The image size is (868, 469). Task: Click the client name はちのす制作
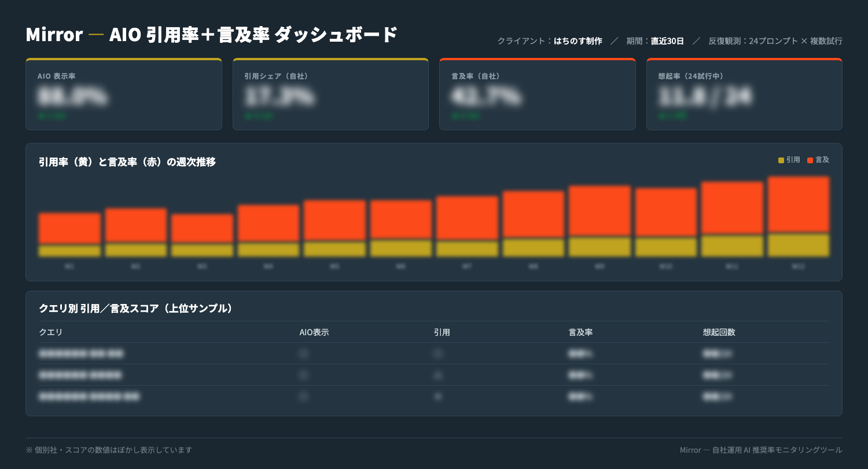[x=578, y=41]
